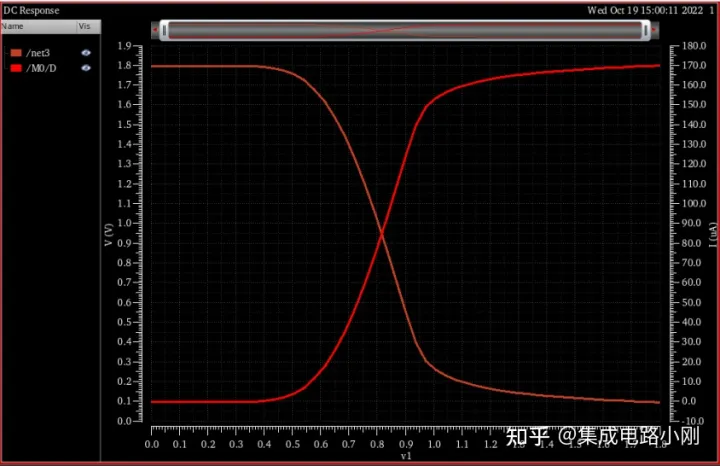Click the 0.0 tick on the v1 axis
Screen dimensions: 720x466
152,444
